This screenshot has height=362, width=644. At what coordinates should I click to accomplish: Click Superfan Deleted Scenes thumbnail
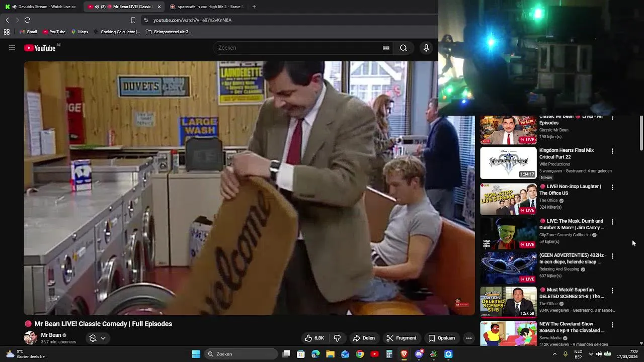click(508, 302)
